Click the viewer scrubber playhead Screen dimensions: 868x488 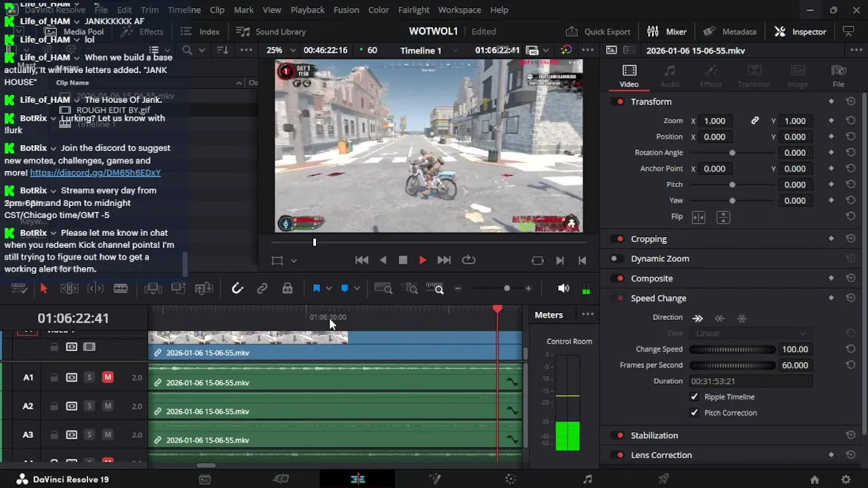pos(314,242)
